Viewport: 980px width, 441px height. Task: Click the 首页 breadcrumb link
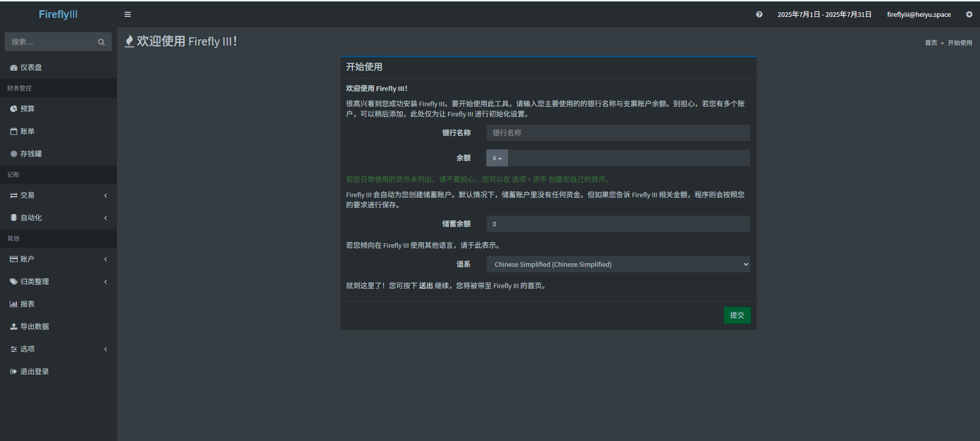pos(931,43)
